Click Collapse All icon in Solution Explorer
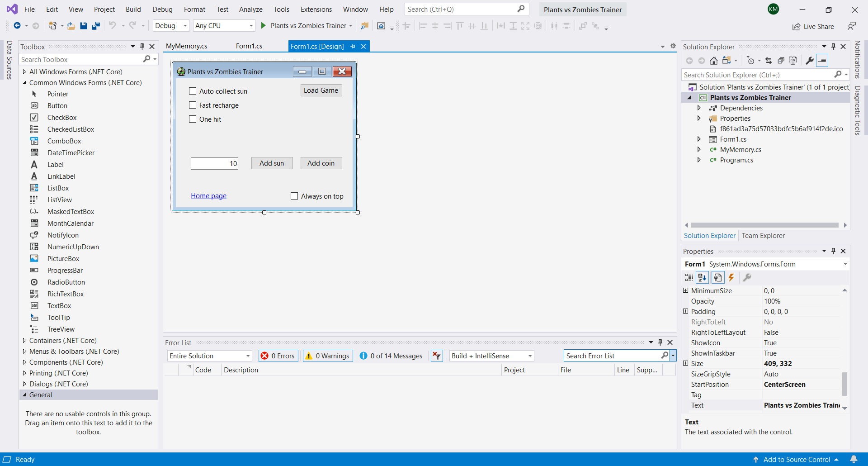This screenshot has width=868, height=466. [781, 61]
